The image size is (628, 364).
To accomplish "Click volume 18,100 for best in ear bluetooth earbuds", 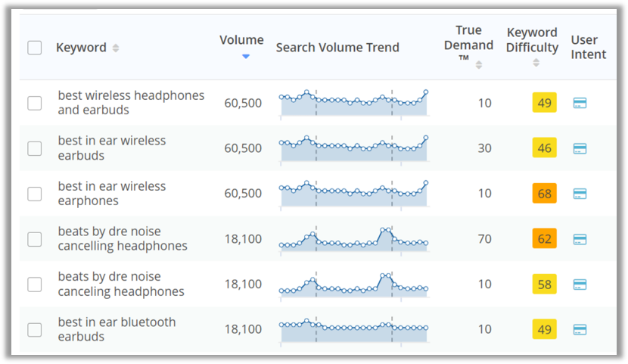I will 243,329.
